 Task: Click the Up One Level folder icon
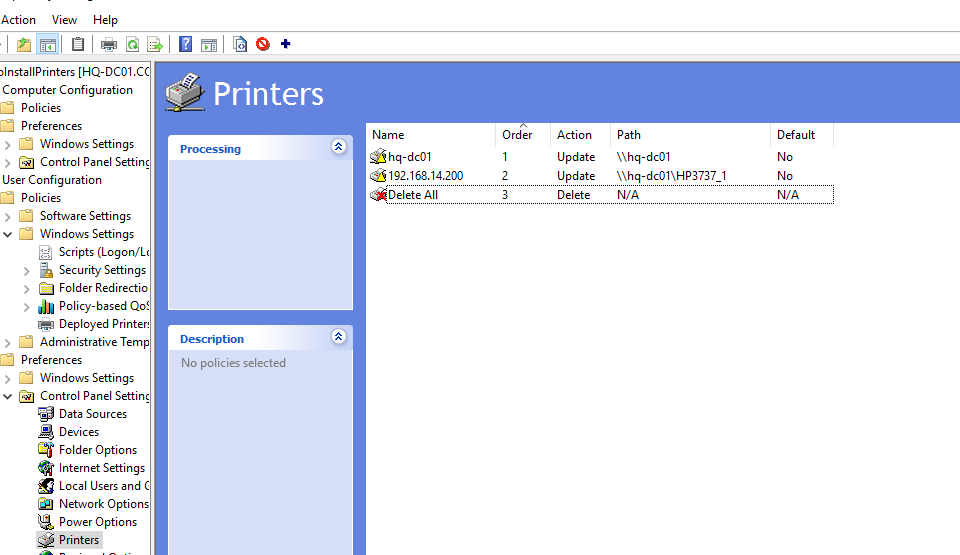pyautogui.click(x=24, y=44)
